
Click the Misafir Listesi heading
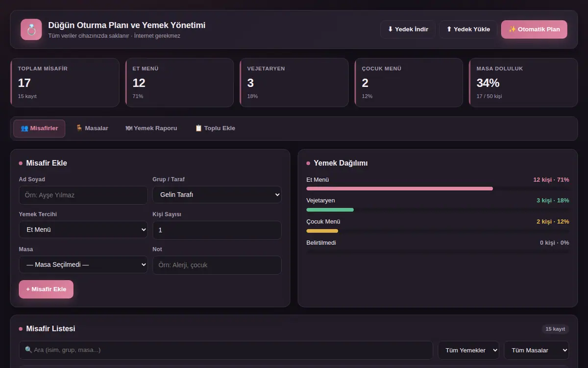pyautogui.click(x=50, y=329)
